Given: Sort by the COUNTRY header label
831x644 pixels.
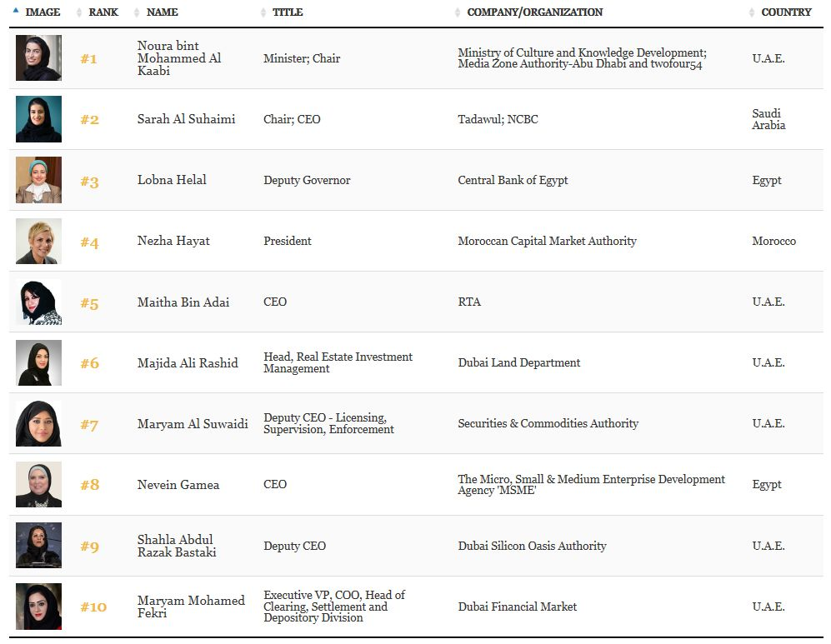Looking at the screenshot, I should point(786,12).
